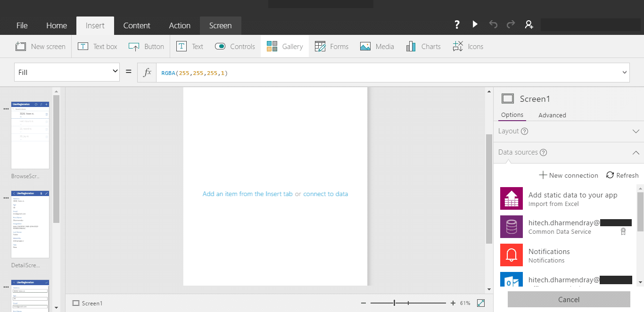This screenshot has height=312, width=644.
Task: Click the Refresh data sources icon
Action: point(610,175)
